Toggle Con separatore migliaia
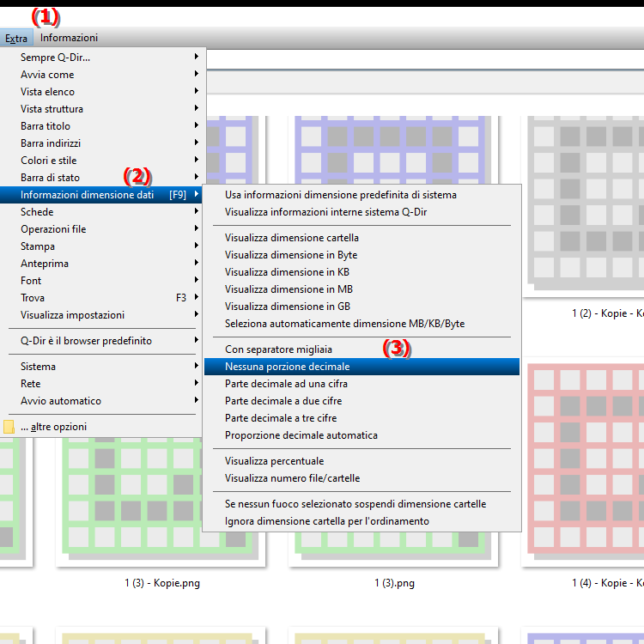Viewport: 644px width, 644px height. [361, 349]
